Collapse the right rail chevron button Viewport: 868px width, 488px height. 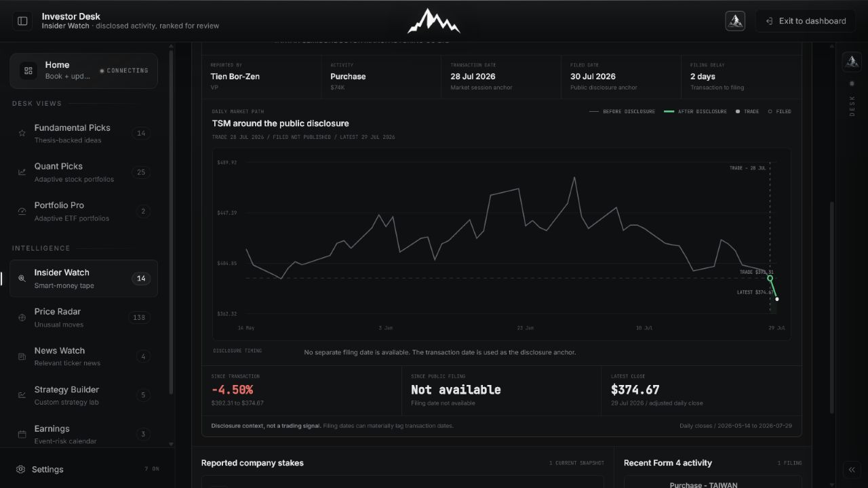(x=852, y=470)
